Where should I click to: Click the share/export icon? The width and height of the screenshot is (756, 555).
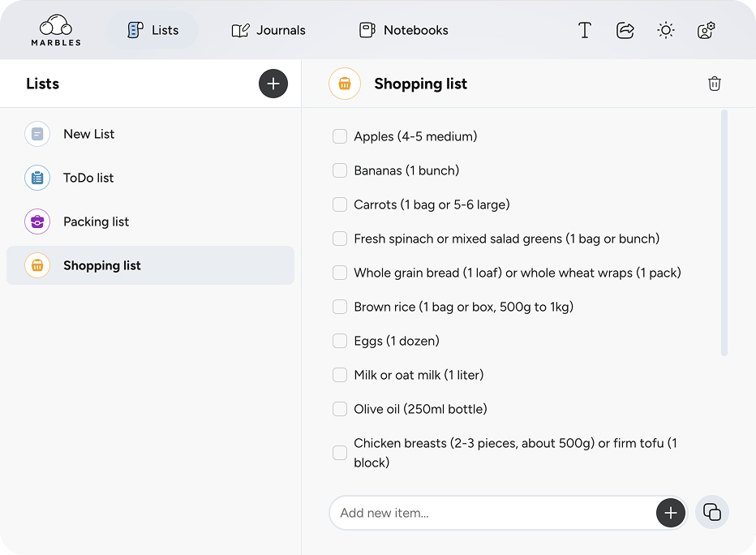(625, 30)
